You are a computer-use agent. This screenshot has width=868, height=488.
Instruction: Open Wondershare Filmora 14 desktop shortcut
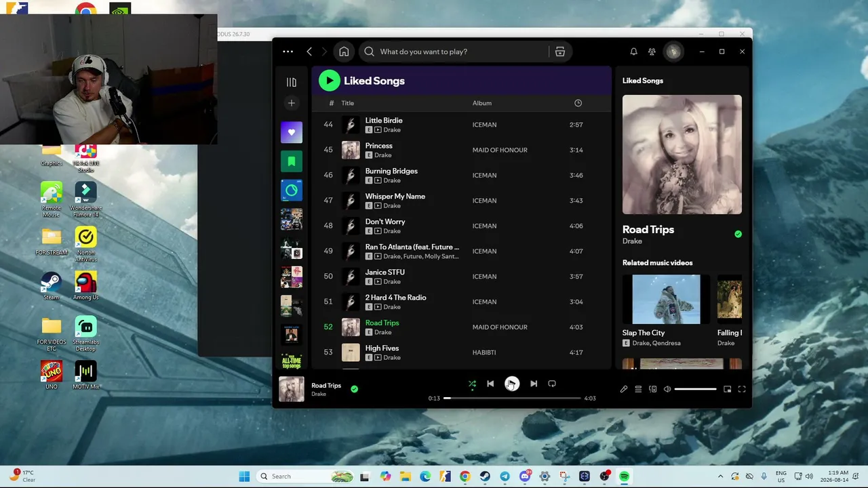86,200
